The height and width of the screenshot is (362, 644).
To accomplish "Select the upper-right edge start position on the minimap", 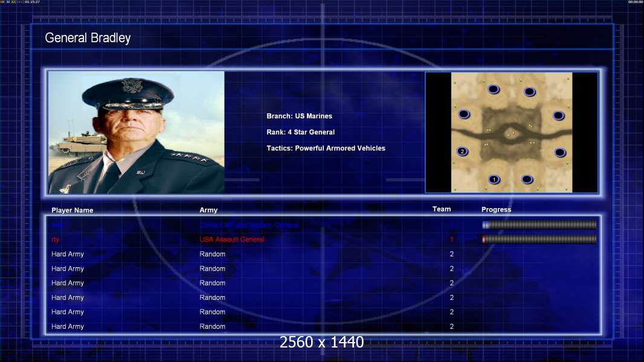I will (559, 116).
